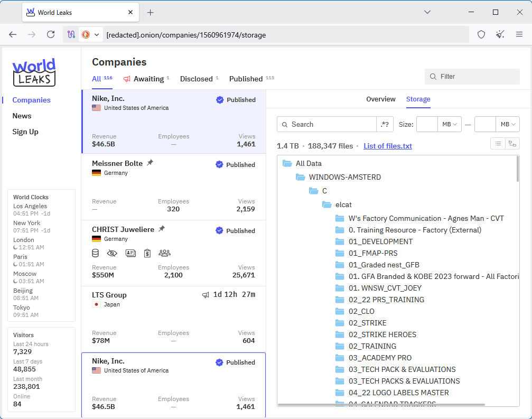Click the pin icon beside Meissner Bolte
Viewport: 532px width, 419px height.
click(150, 163)
